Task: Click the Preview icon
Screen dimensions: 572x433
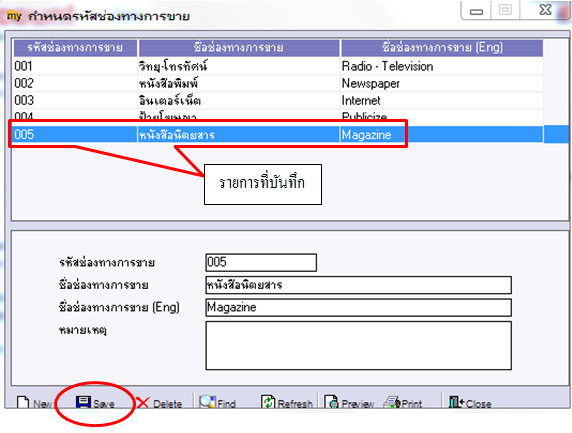Action: click(331, 402)
